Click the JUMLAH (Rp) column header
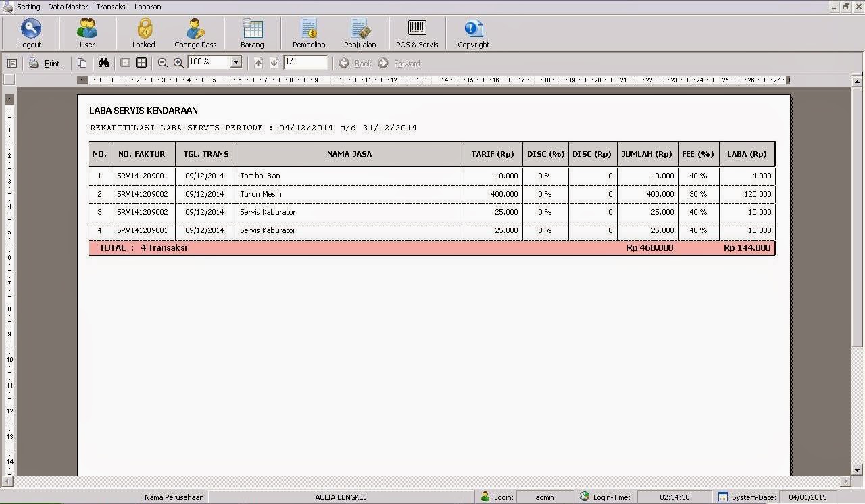The width and height of the screenshot is (865, 504). tap(647, 154)
